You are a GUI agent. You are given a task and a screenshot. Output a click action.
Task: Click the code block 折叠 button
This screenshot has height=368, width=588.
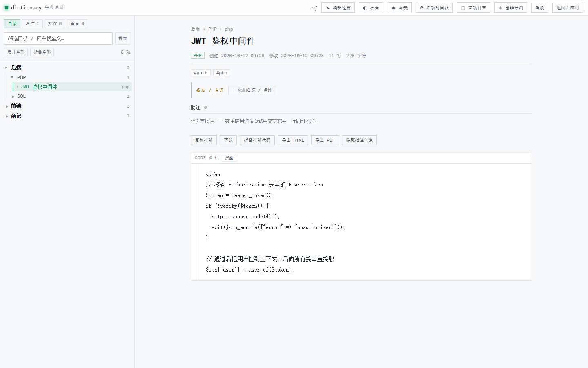[x=229, y=158]
